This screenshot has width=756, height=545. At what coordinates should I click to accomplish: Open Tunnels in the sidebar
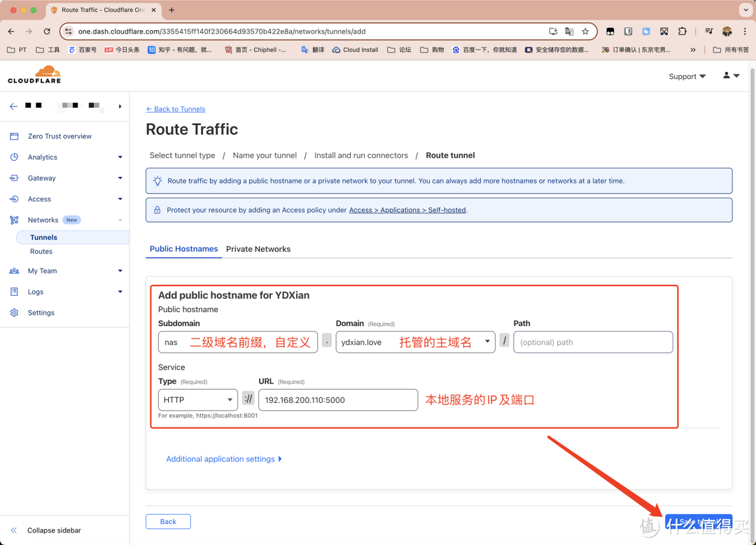[44, 237]
